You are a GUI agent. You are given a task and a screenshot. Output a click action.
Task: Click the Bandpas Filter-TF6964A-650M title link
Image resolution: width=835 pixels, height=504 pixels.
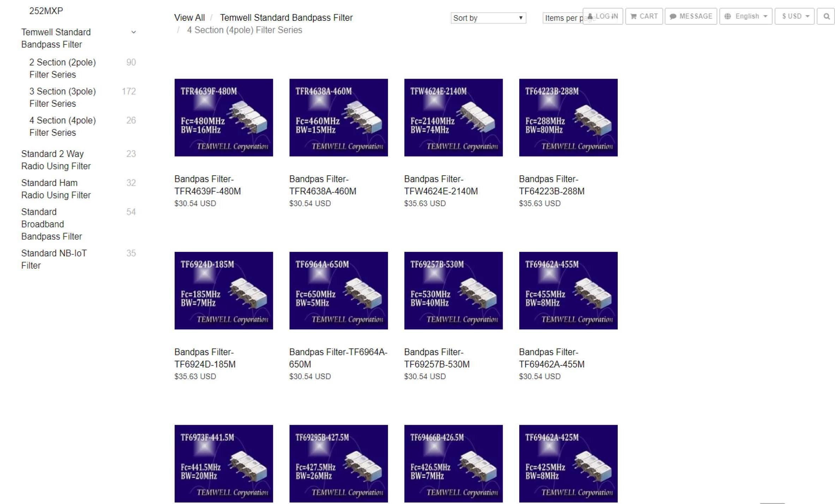[x=338, y=358]
